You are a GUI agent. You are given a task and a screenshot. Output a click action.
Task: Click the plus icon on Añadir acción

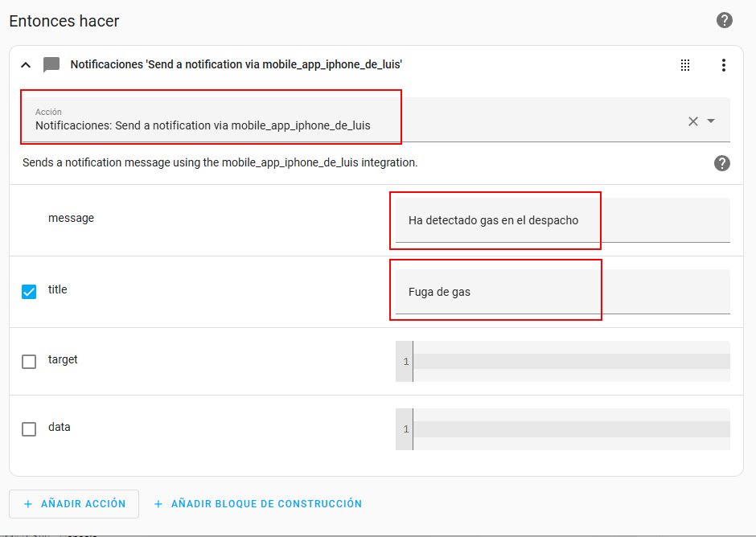coord(28,504)
